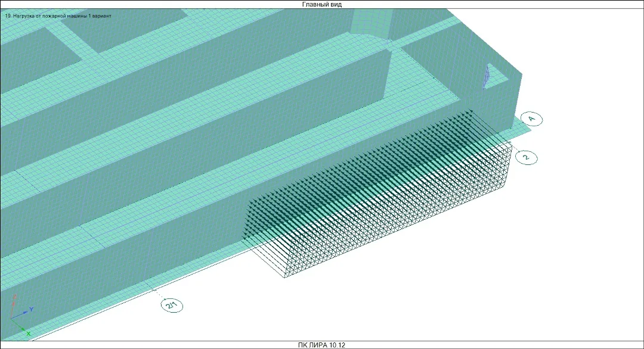Click the grid axis bubble labeled "А"
The height and width of the screenshot is (349, 644).
pos(531,119)
